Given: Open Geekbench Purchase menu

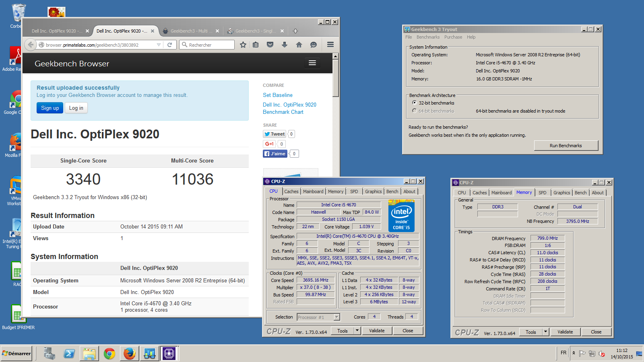Looking at the screenshot, I should point(453,37).
